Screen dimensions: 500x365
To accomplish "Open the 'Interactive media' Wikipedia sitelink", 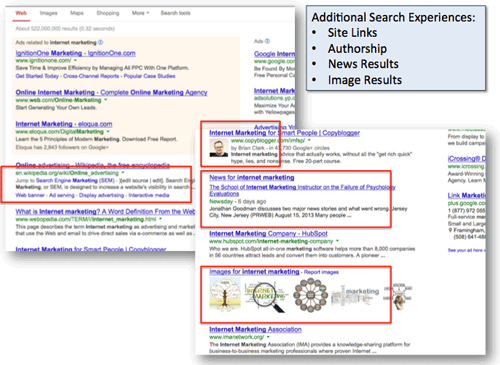I will coord(149,195).
